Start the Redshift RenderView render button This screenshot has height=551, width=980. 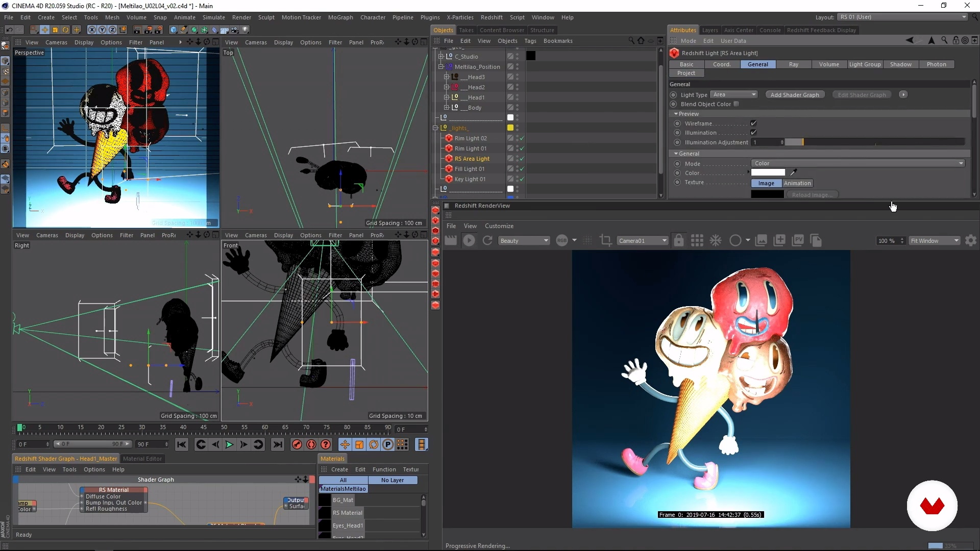(x=469, y=240)
